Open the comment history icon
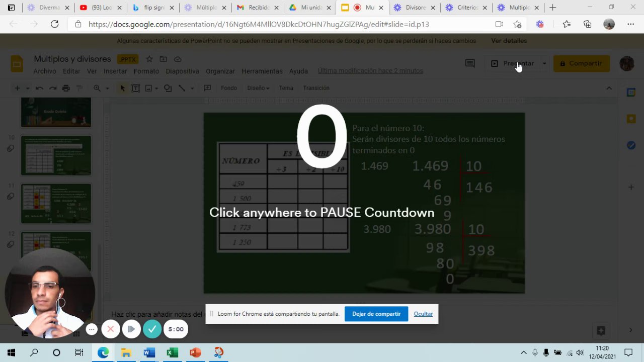The height and width of the screenshot is (362, 644). pyautogui.click(x=470, y=63)
